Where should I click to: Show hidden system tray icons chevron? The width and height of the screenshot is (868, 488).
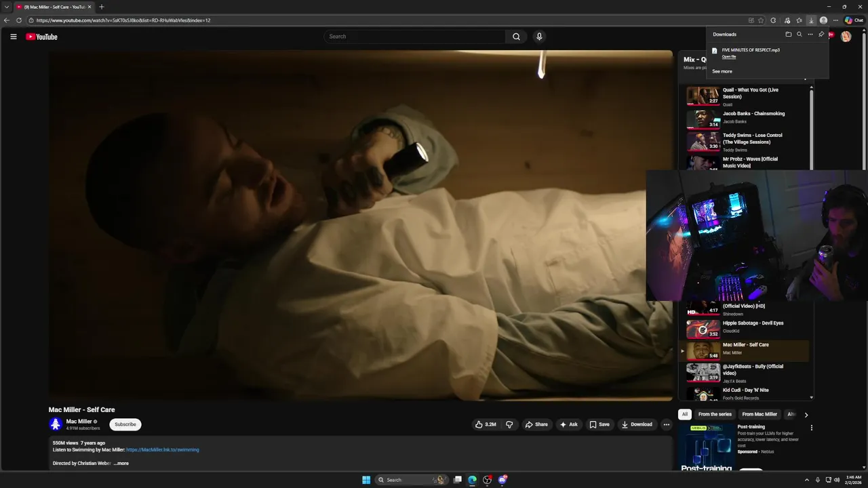806,480
